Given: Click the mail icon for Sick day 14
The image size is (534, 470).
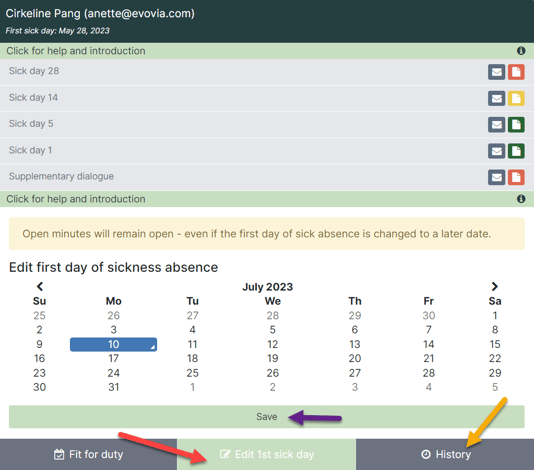Looking at the screenshot, I should pyautogui.click(x=496, y=98).
